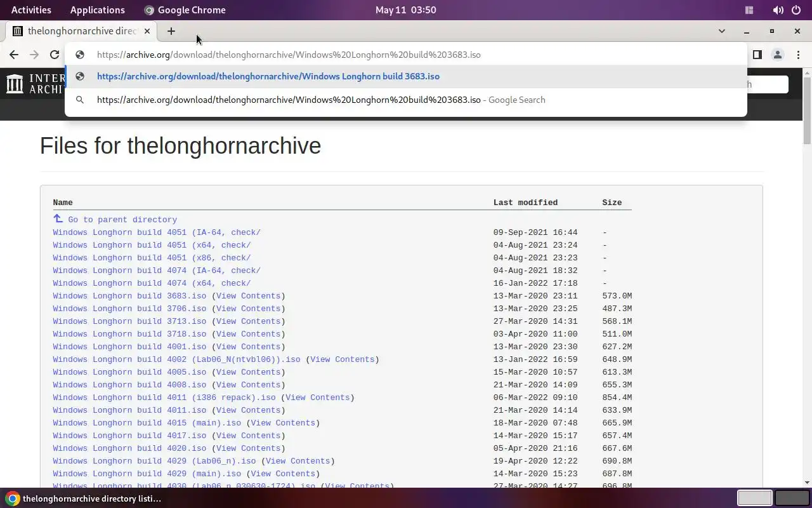This screenshot has width=812, height=508.
Task: Click the top bar window-list icon
Action: click(x=749, y=10)
